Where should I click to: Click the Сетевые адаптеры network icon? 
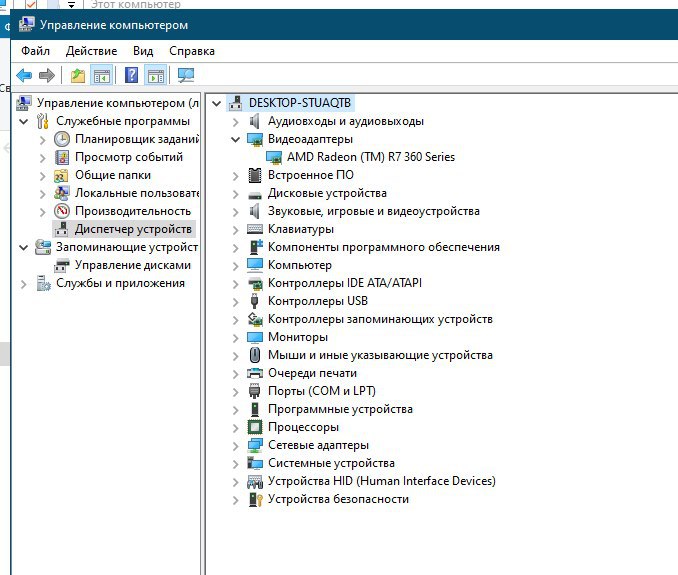coord(255,445)
